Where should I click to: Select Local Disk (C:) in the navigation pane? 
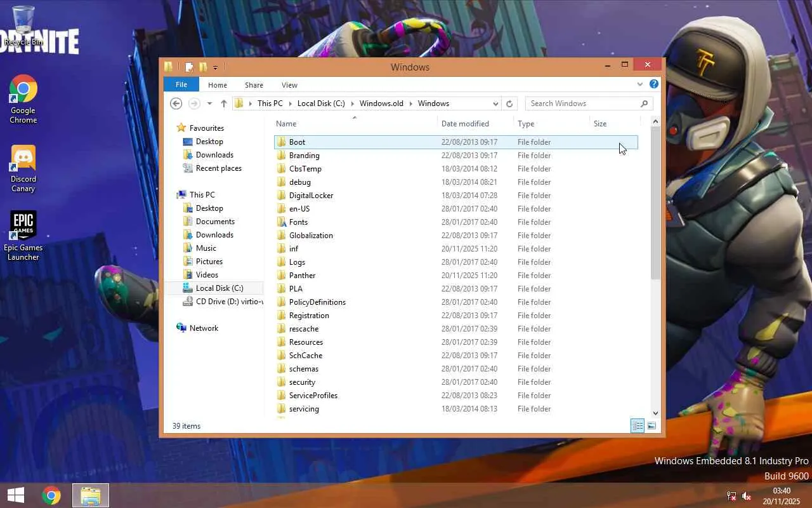click(219, 288)
